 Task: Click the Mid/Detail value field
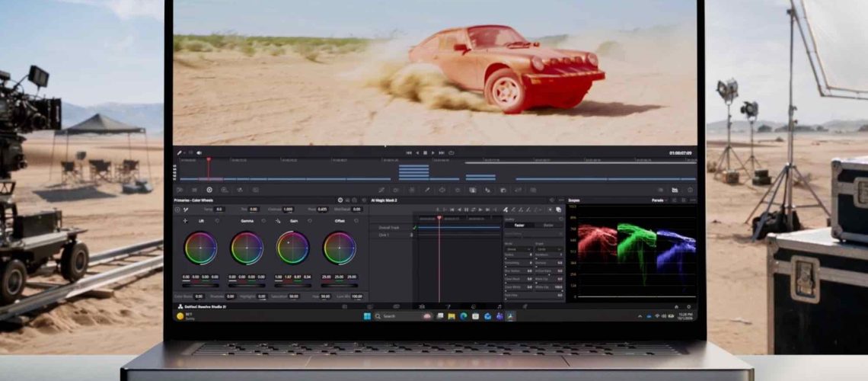pos(356,210)
